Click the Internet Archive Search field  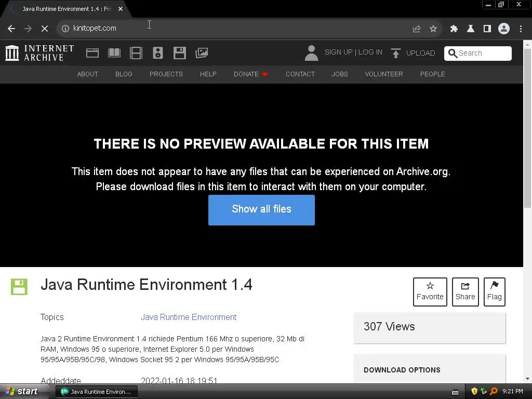(478, 54)
